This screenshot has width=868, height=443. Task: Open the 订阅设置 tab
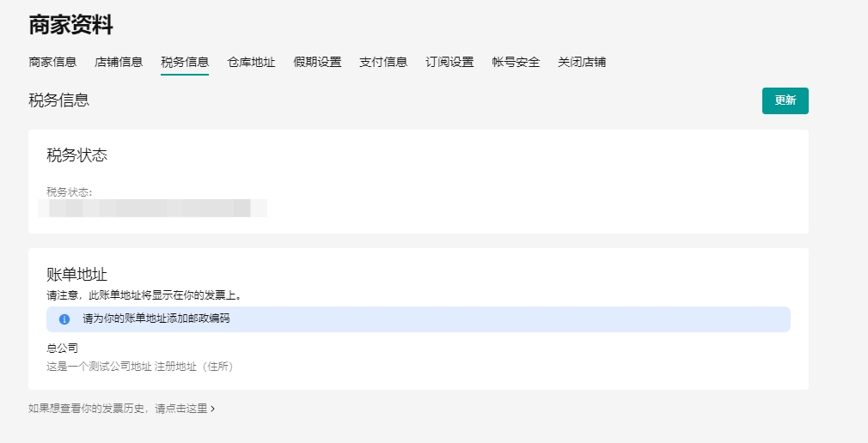pyautogui.click(x=449, y=62)
